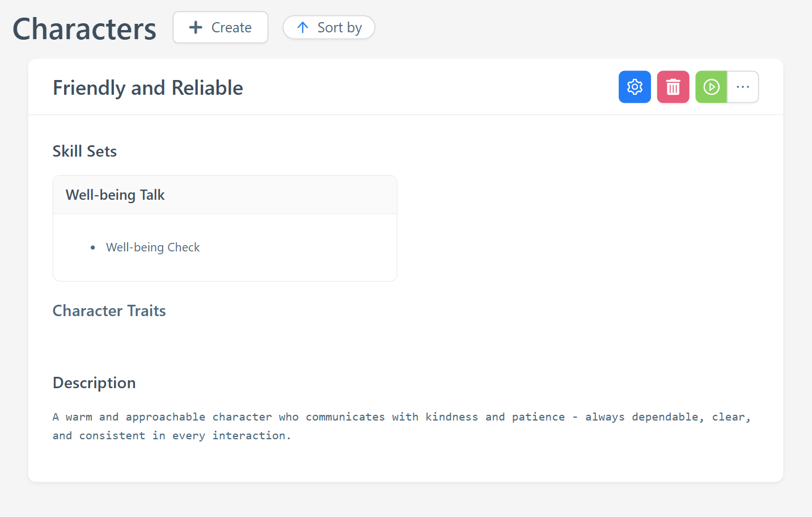Screen dimensions: 812x517
Task: Select the Friendly and Reliable card title
Action: click(147, 88)
